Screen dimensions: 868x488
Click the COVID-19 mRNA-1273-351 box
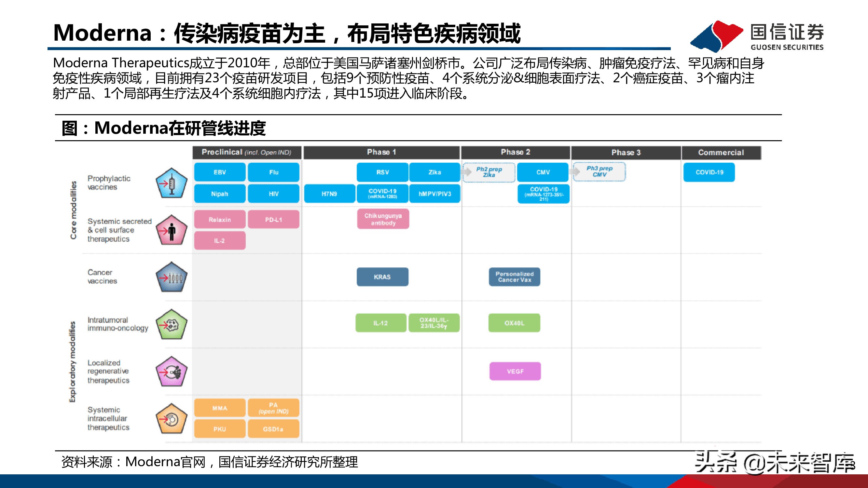[544, 194]
